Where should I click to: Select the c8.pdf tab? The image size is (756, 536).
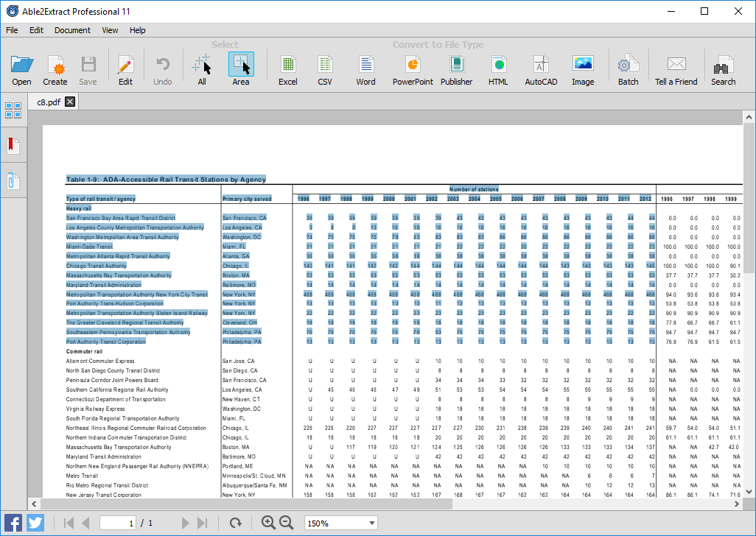[x=48, y=102]
